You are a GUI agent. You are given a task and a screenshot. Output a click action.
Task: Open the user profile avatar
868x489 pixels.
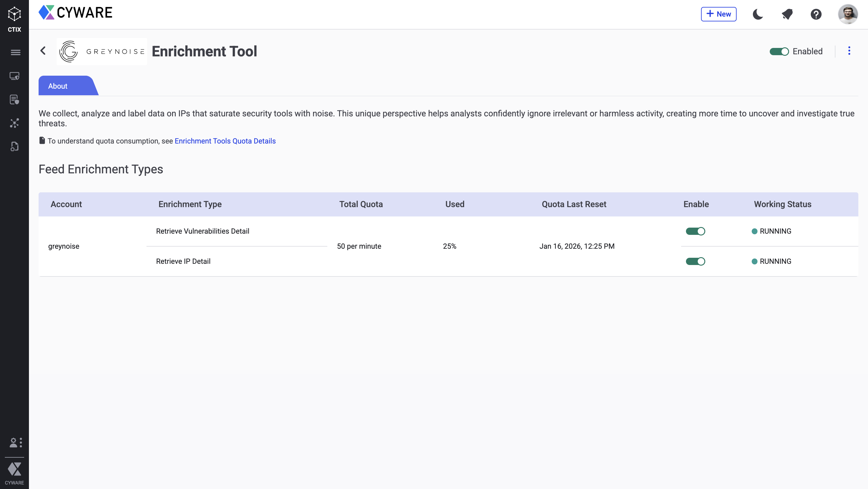(848, 14)
